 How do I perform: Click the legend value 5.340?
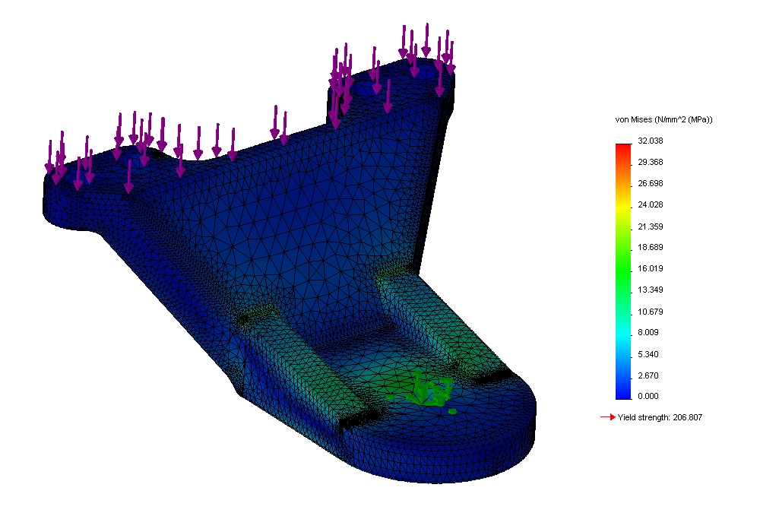648,355
